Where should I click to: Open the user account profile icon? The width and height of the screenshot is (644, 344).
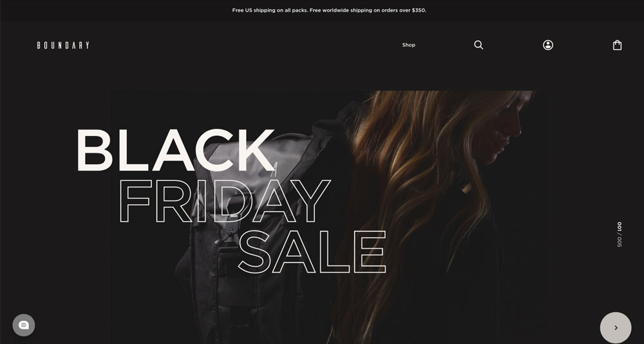pyautogui.click(x=548, y=45)
